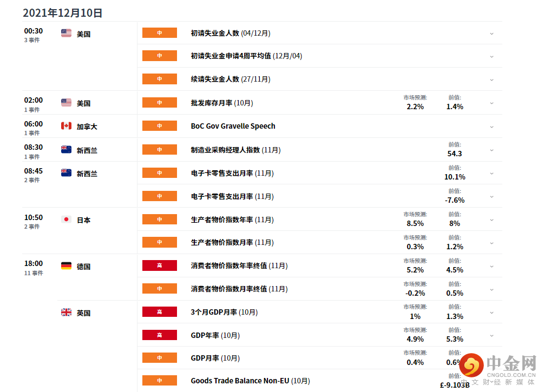The width and height of the screenshot is (544, 392).
Task: Click red 高 badge for 消费者物价指数年率终值
Action: (160, 265)
